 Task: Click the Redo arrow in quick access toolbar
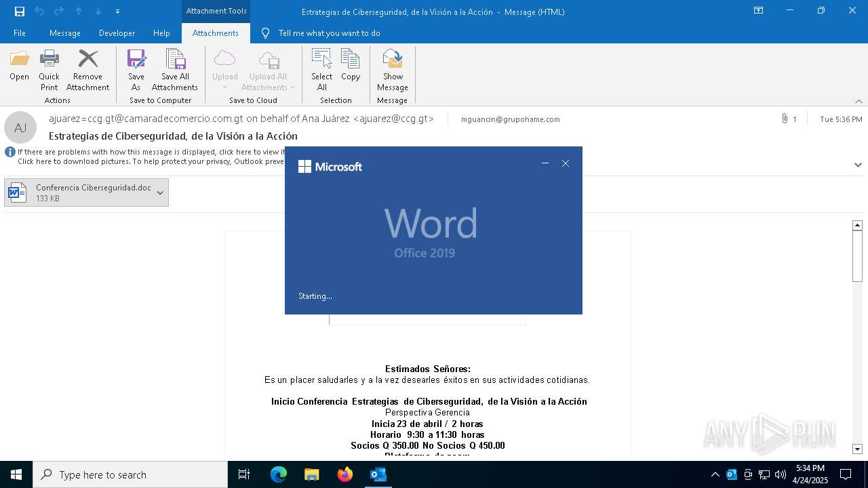tap(59, 12)
